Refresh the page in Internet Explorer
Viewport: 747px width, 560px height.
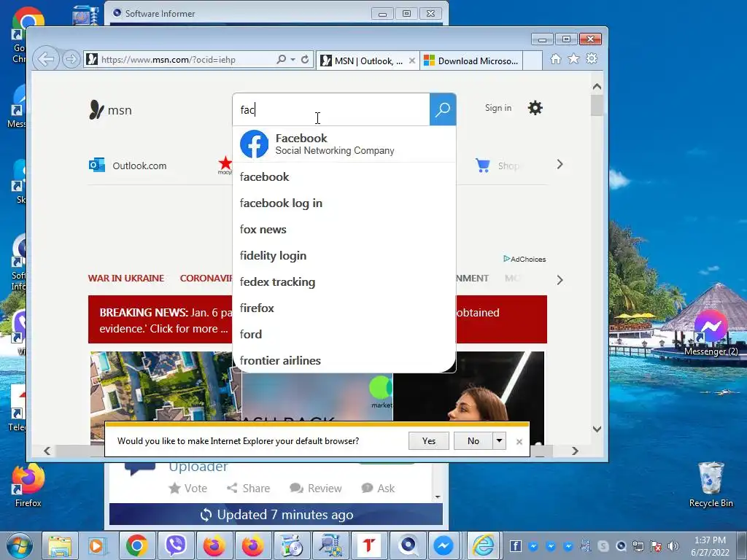pyautogui.click(x=305, y=60)
